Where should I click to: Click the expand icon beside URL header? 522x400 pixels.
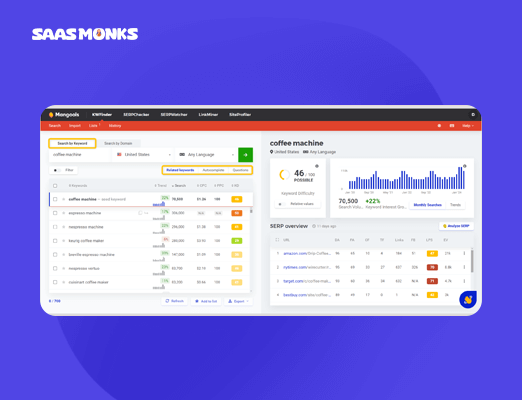pos(277,240)
